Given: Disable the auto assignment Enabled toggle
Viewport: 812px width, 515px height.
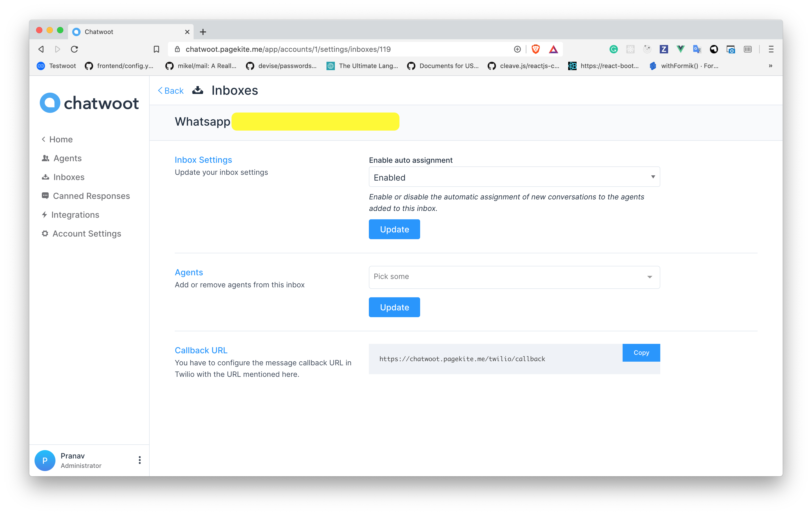Looking at the screenshot, I should coord(513,177).
